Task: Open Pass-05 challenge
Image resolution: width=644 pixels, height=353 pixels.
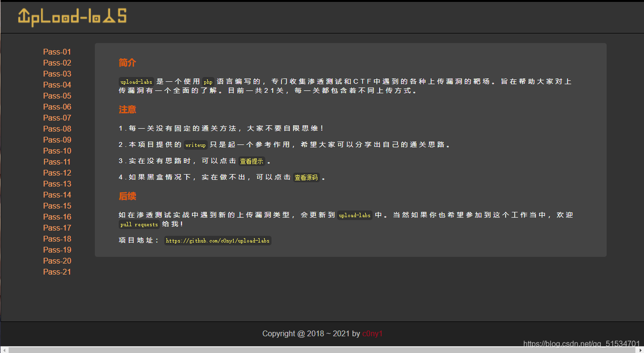Action: [x=57, y=96]
